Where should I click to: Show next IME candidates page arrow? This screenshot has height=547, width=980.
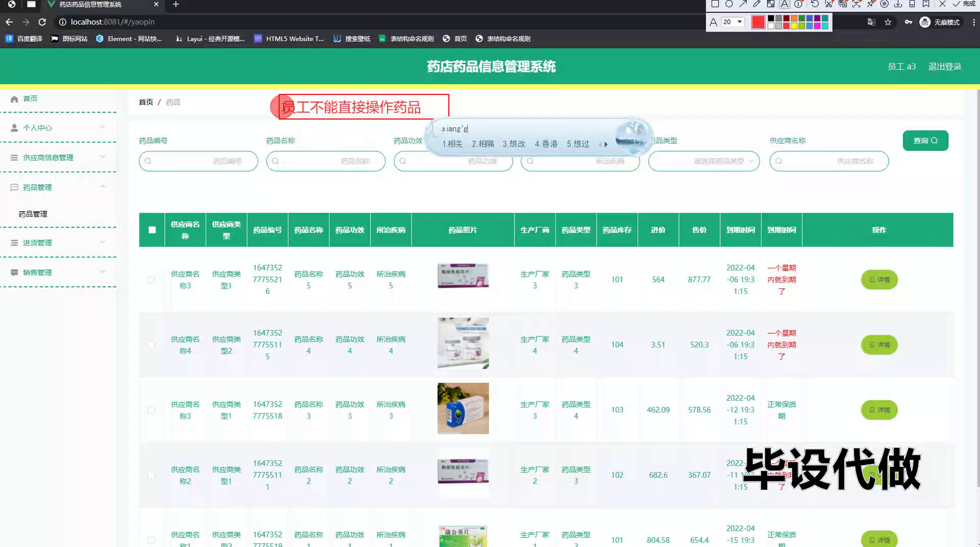point(606,144)
